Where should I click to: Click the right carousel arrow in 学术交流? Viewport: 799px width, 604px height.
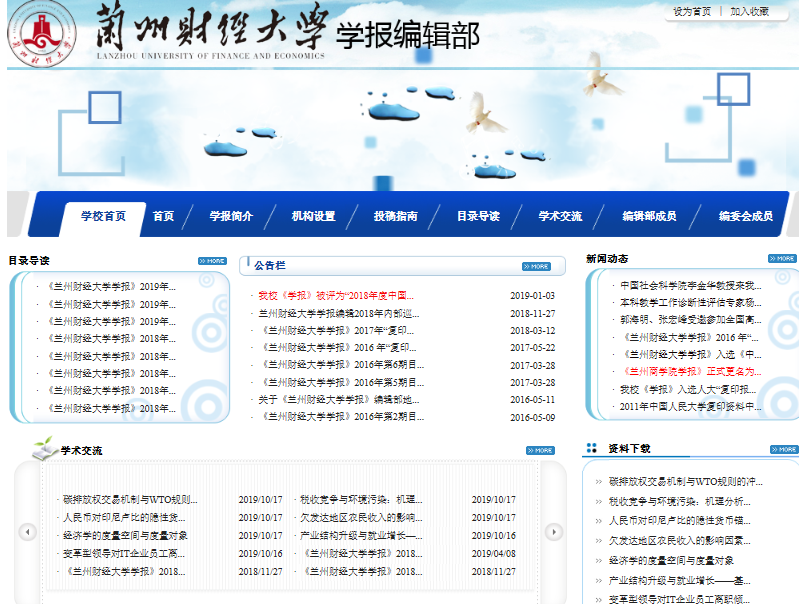tap(553, 532)
